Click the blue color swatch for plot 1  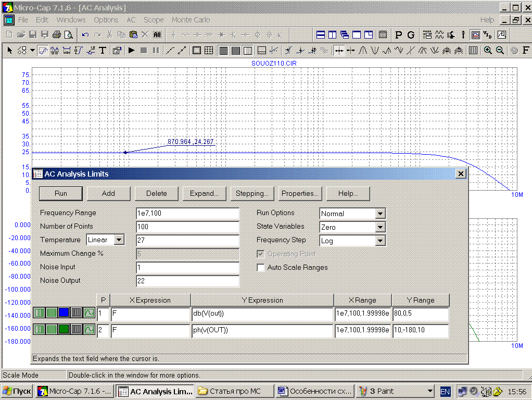[x=64, y=314]
